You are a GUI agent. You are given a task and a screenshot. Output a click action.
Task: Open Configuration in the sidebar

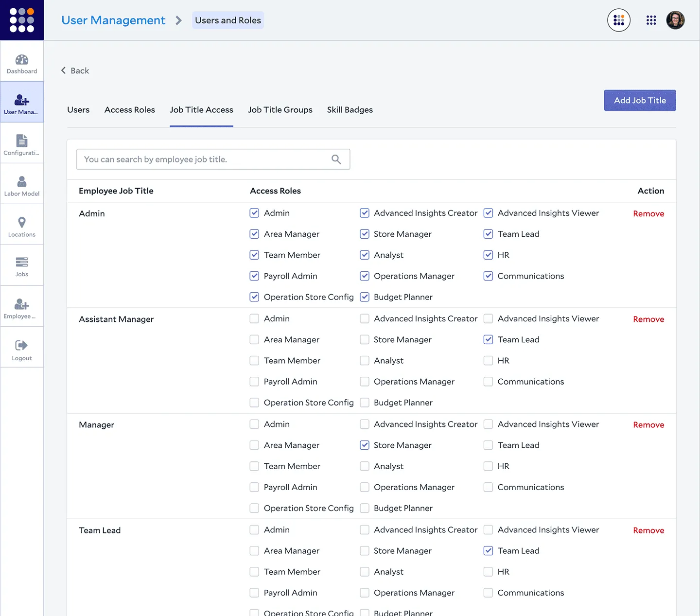[22, 144]
